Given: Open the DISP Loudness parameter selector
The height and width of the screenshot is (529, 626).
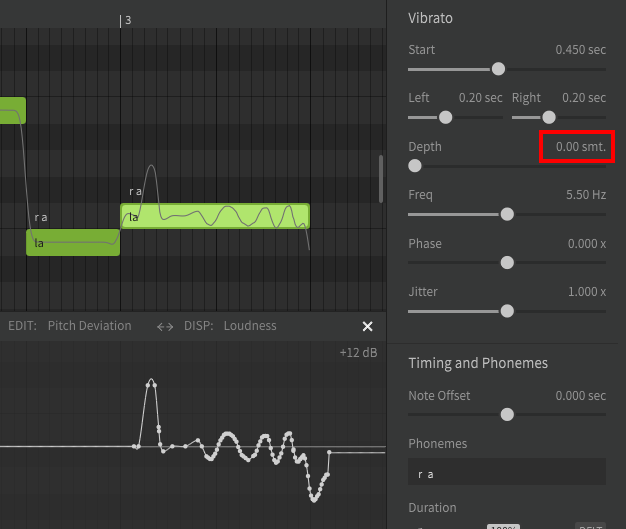Looking at the screenshot, I should (x=250, y=326).
